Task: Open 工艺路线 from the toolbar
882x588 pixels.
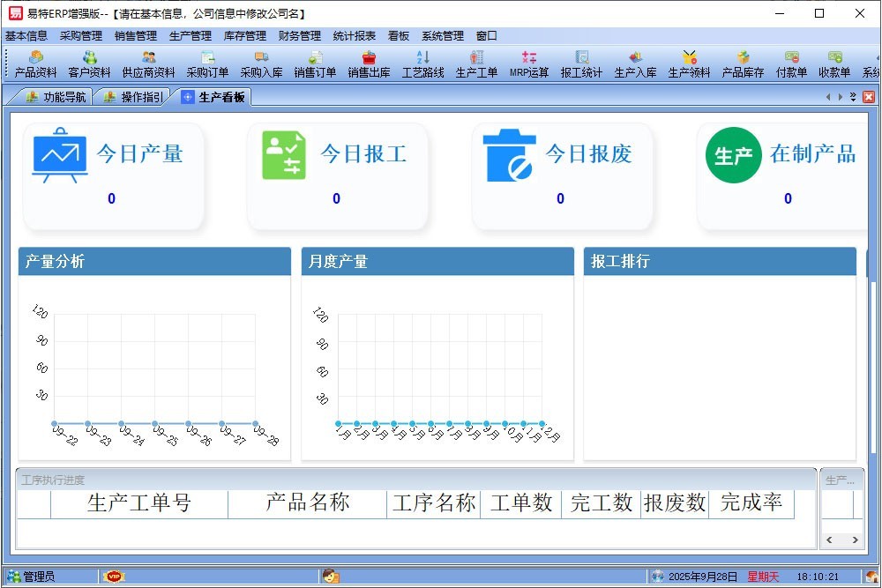Action: pos(422,64)
